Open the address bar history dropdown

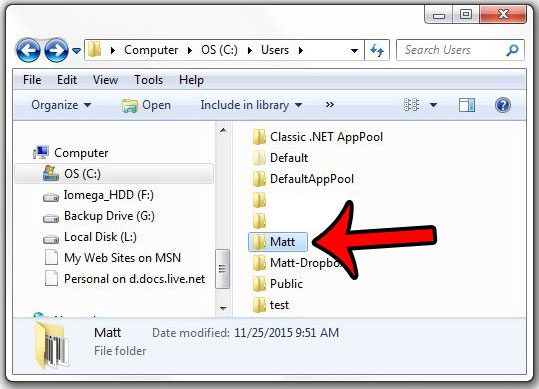(x=354, y=51)
